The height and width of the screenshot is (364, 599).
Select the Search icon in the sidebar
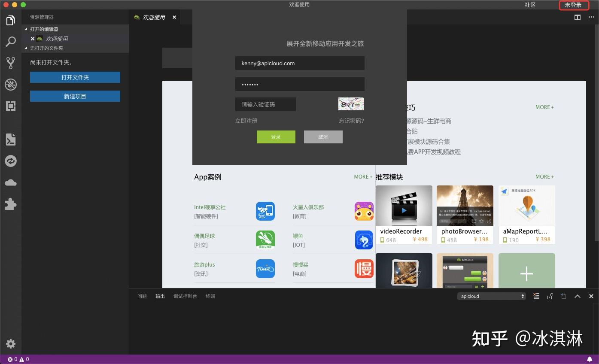point(11,42)
